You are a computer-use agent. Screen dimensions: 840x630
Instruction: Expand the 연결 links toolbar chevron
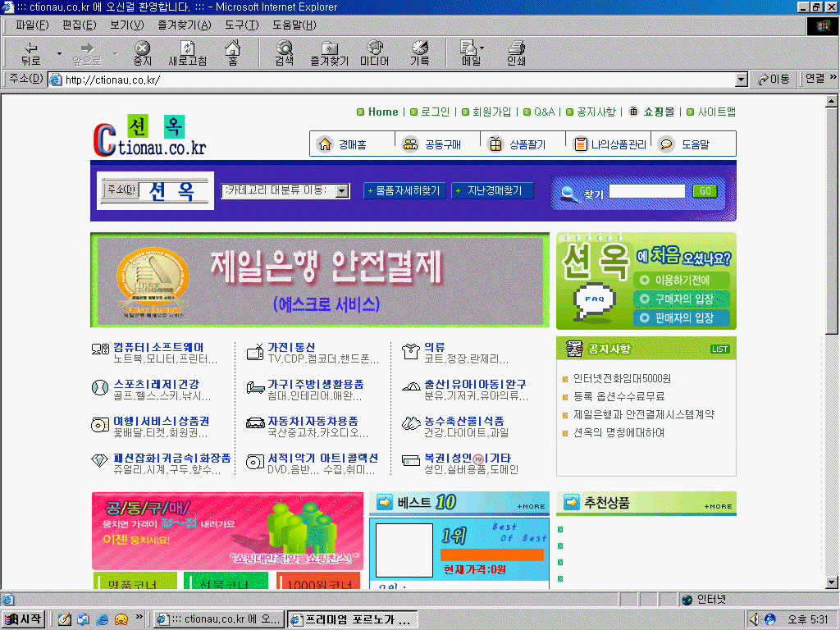point(833,78)
